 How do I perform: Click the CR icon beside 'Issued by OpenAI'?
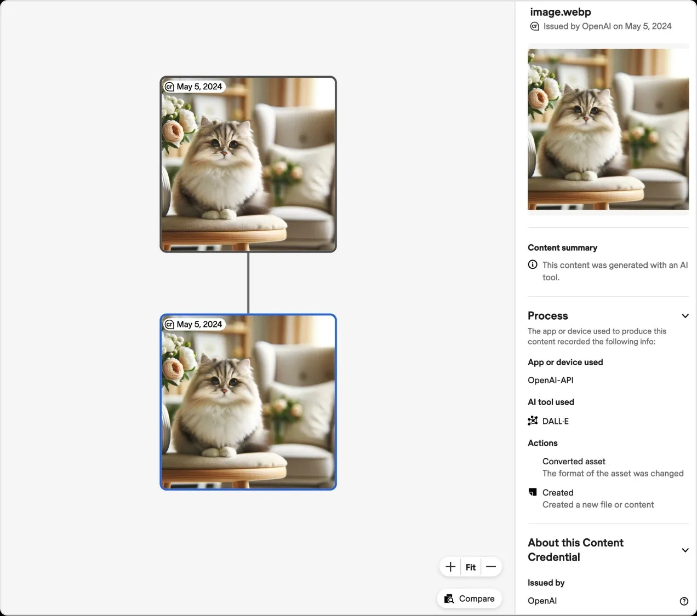(534, 26)
